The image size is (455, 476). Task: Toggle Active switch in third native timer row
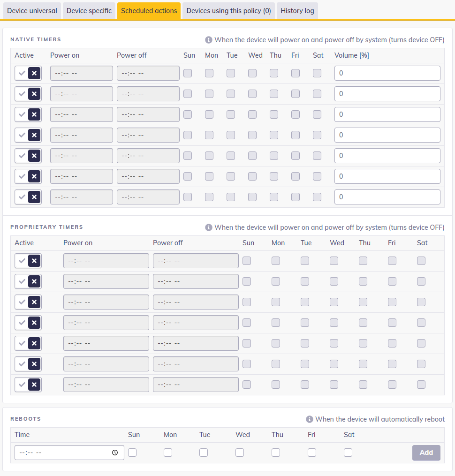(28, 114)
